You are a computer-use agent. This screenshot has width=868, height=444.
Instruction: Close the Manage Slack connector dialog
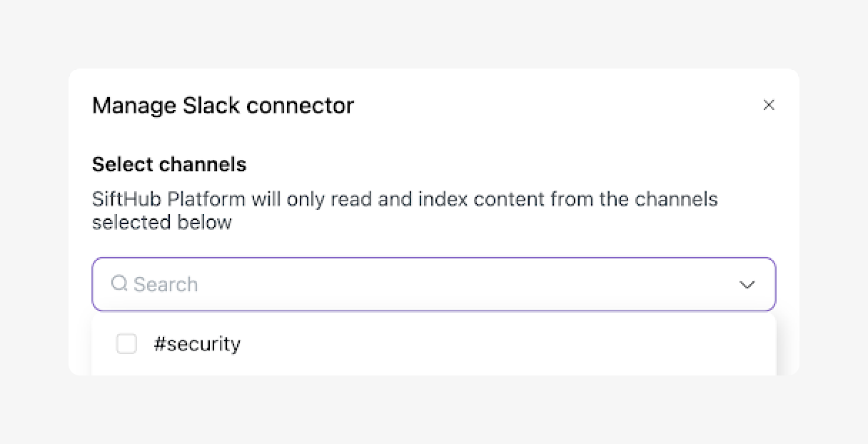coord(769,105)
